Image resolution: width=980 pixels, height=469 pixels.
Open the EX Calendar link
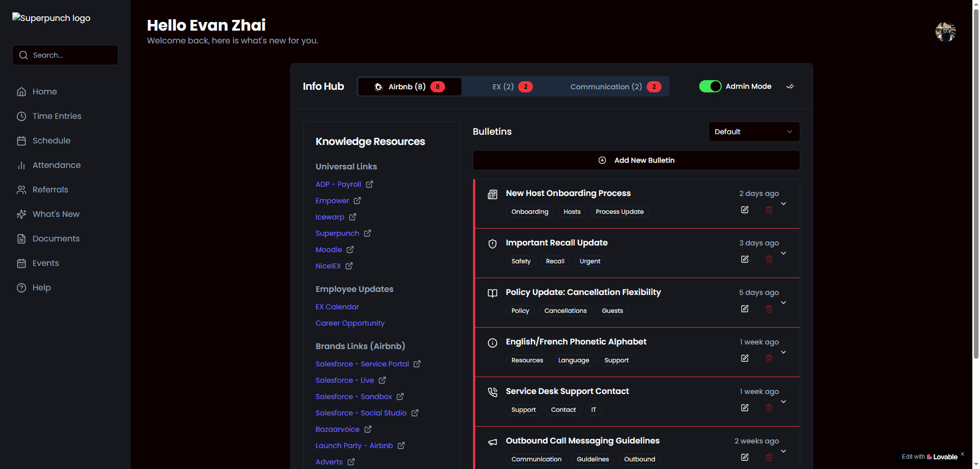point(337,307)
